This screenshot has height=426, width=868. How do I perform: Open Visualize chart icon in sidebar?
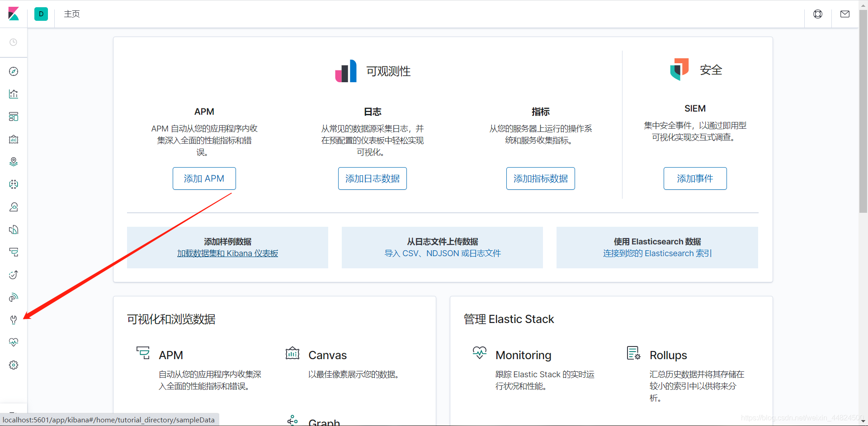point(14,94)
